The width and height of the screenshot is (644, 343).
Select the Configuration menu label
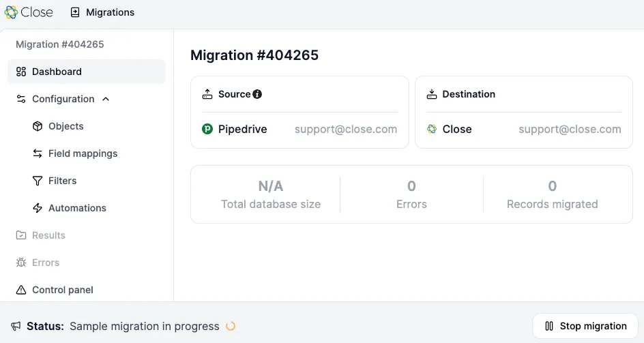point(63,99)
